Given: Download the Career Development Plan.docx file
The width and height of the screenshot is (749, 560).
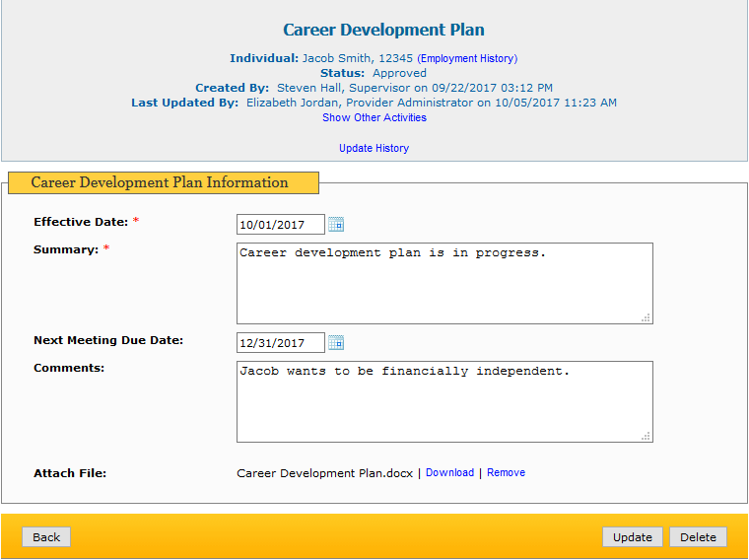Looking at the screenshot, I should 449,472.
